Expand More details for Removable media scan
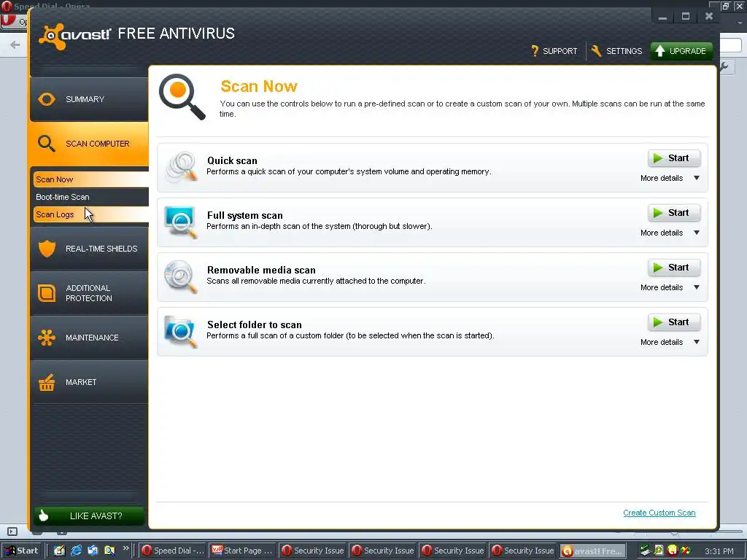The image size is (747, 560). [670, 287]
